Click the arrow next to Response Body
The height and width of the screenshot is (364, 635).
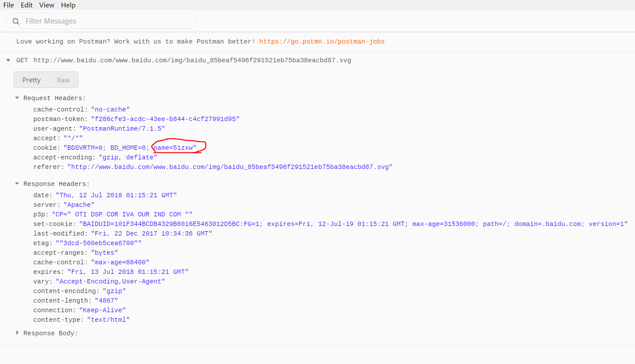[17, 333]
